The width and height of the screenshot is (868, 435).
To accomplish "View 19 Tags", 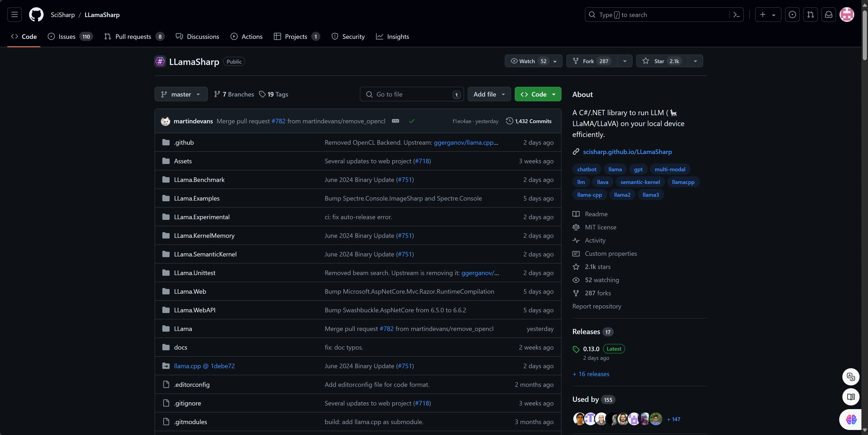I will [274, 94].
